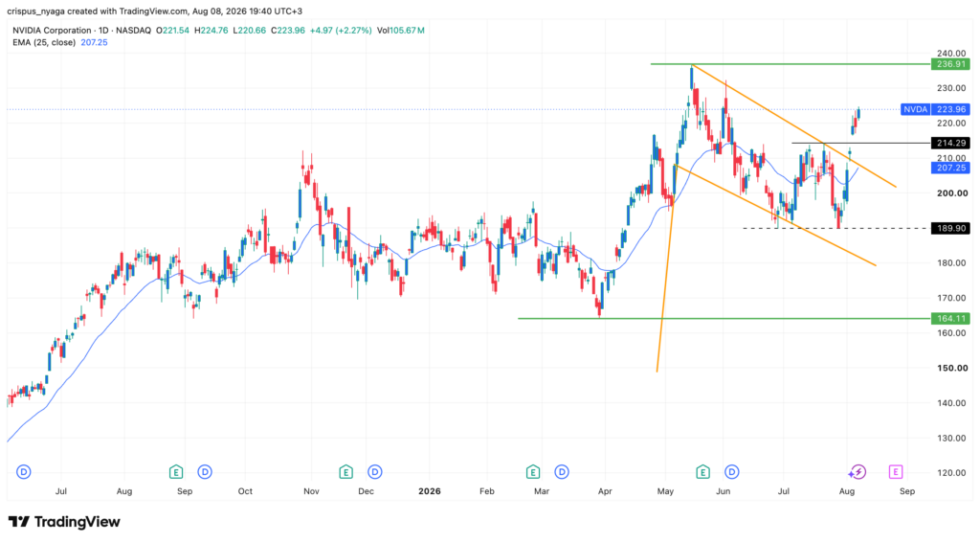Click the 150.00 price axis value
The image size is (980, 543).
click(952, 368)
